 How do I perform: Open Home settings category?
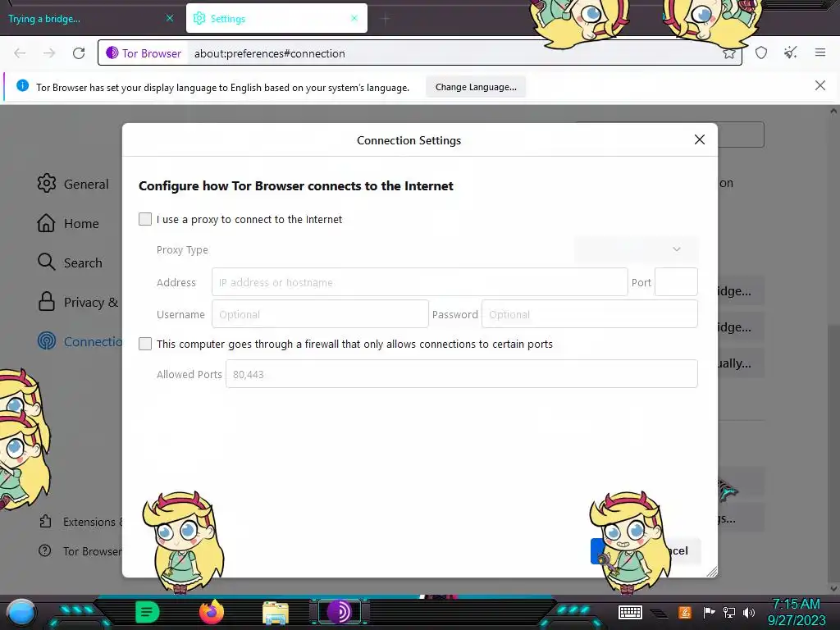[68, 223]
